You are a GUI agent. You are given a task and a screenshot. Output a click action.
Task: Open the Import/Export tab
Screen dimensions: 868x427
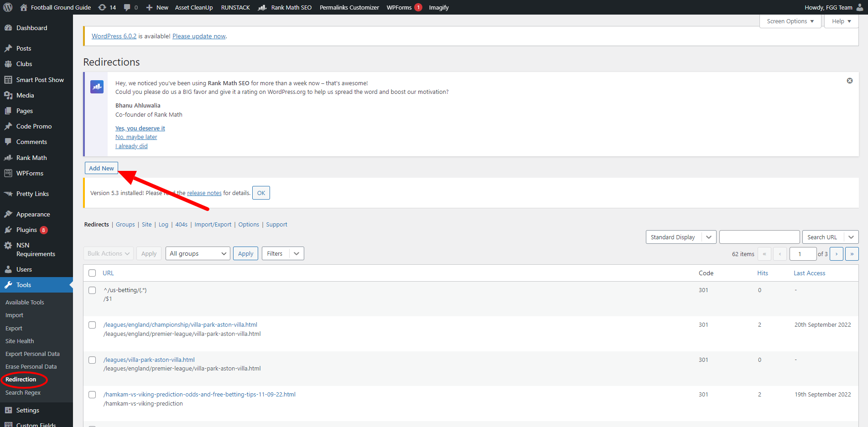click(x=213, y=225)
